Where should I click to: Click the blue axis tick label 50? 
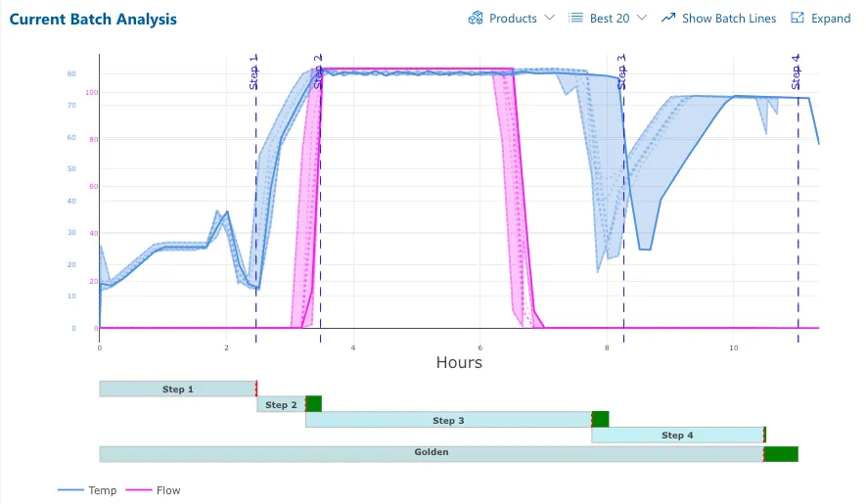[71, 168]
